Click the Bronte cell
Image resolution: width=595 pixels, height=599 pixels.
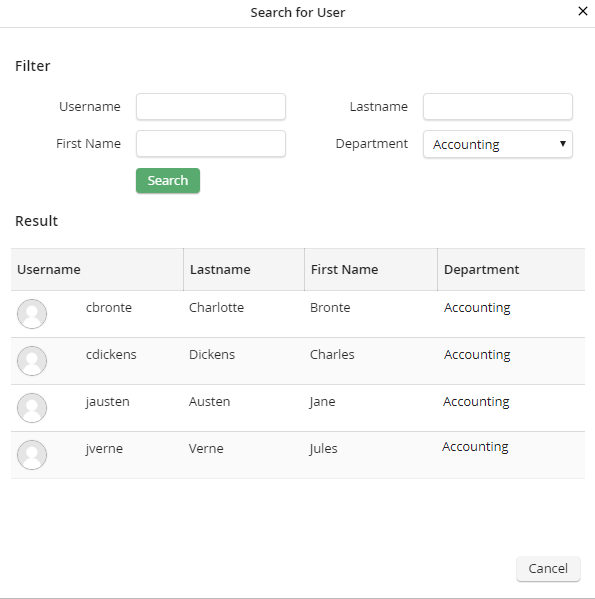point(330,308)
